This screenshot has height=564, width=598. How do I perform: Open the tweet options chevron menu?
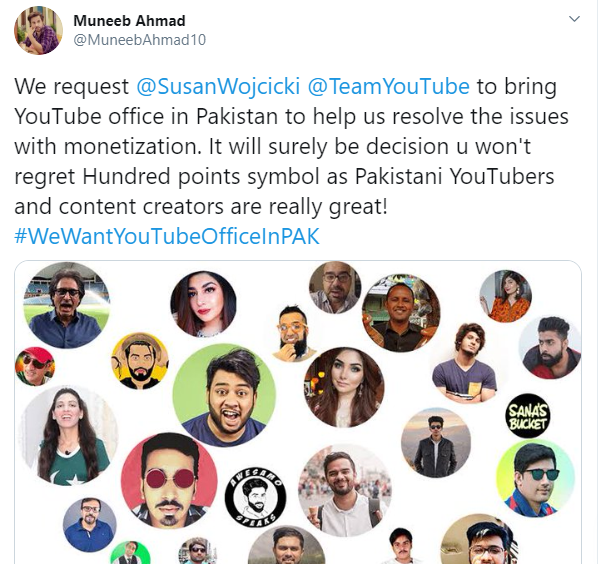574,19
